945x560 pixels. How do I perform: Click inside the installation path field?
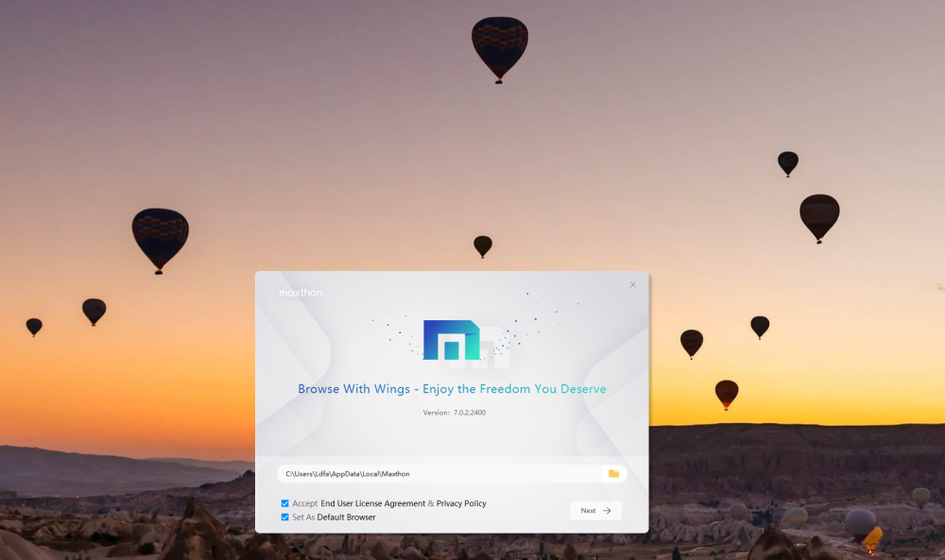[x=435, y=473]
